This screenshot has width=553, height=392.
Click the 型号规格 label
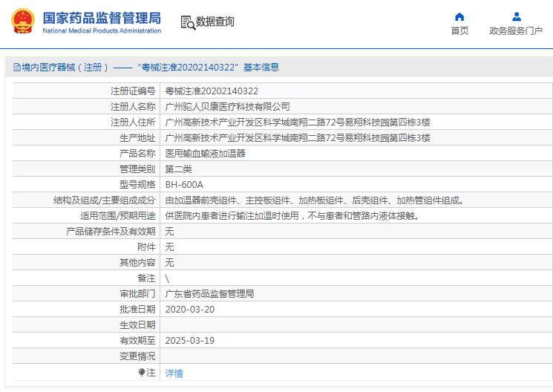click(137, 185)
